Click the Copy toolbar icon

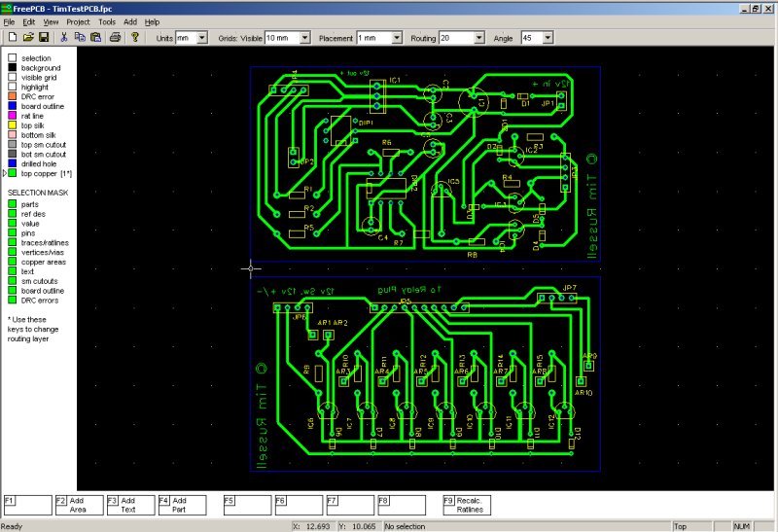(x=80, y=37)
